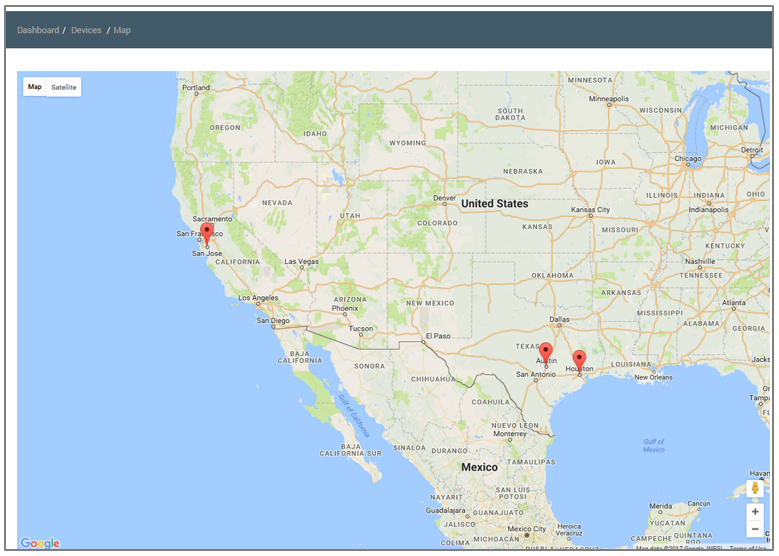Image resolution: width=779 pixels, height=556 pixels.
Task: Click the Phoenix city label
Action: coord(345,308)
